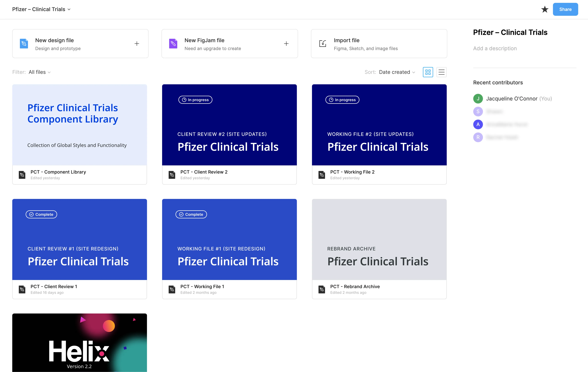Viewport: 588px width, 372px height.
Task: Star this project as favorite
Action: (545, 9)
